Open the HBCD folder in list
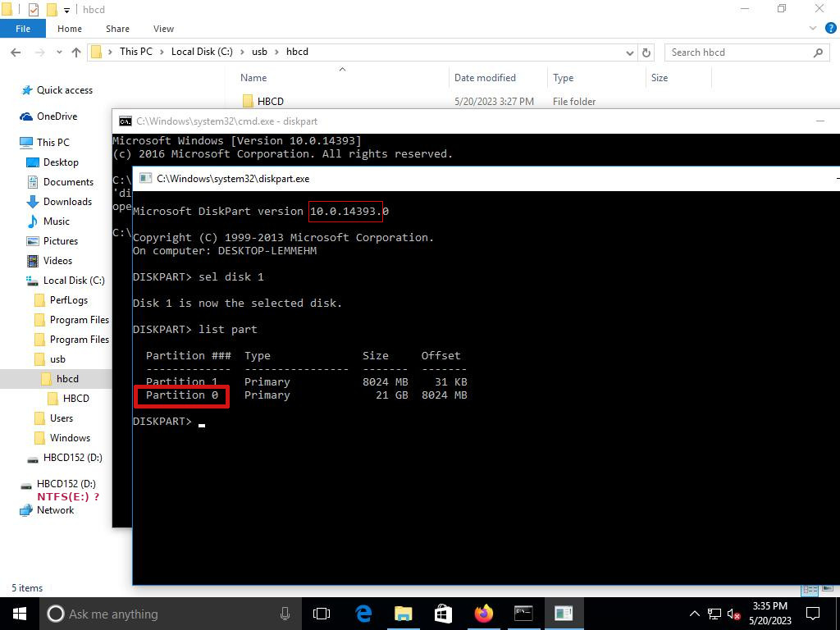840x630 pixels. [270, 102]
